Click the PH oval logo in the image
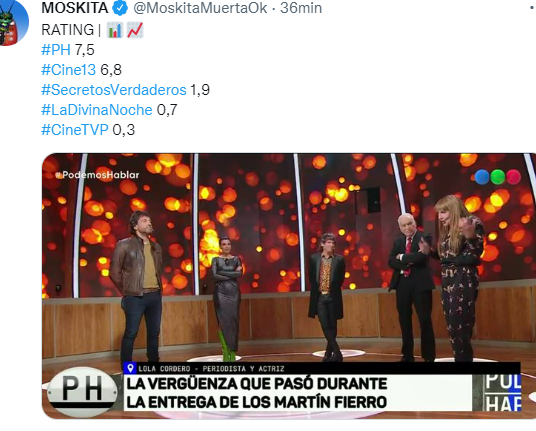The height and width of the screenshot is (431, 536). click(82, 391)
